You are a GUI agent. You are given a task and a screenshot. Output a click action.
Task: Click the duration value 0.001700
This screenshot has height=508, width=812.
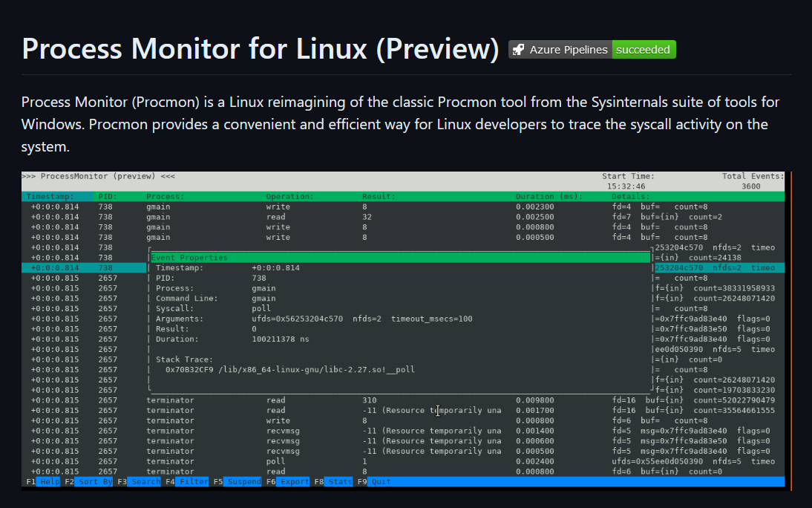[534, 411]
